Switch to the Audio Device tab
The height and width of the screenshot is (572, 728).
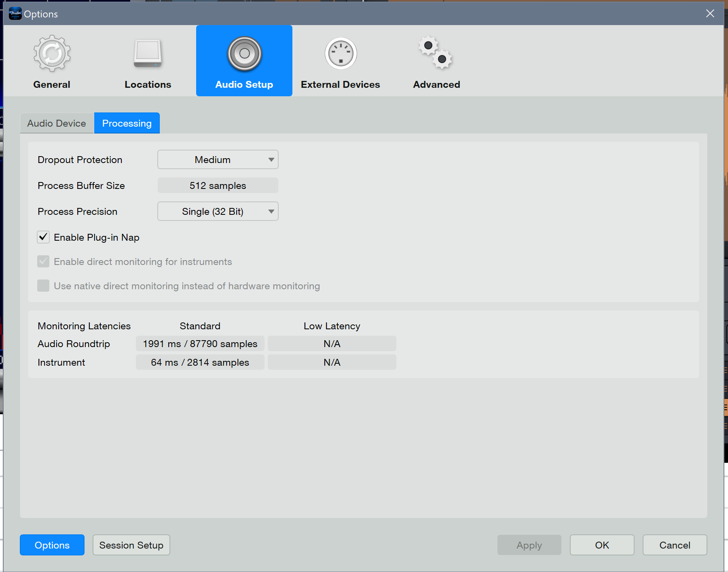(57, 123)
